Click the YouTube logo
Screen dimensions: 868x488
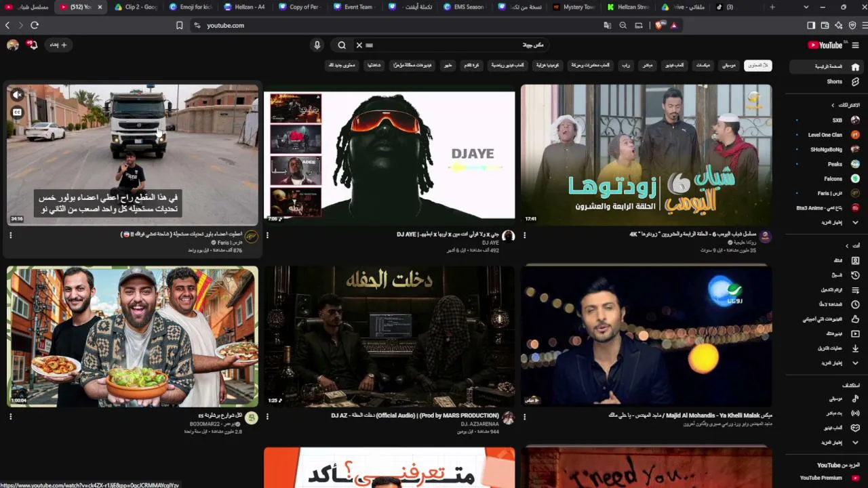[x=827, y=45]
